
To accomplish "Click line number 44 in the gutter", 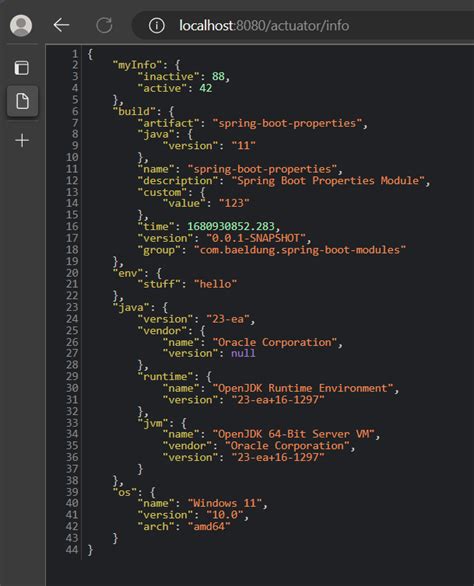I will (72, 550).
